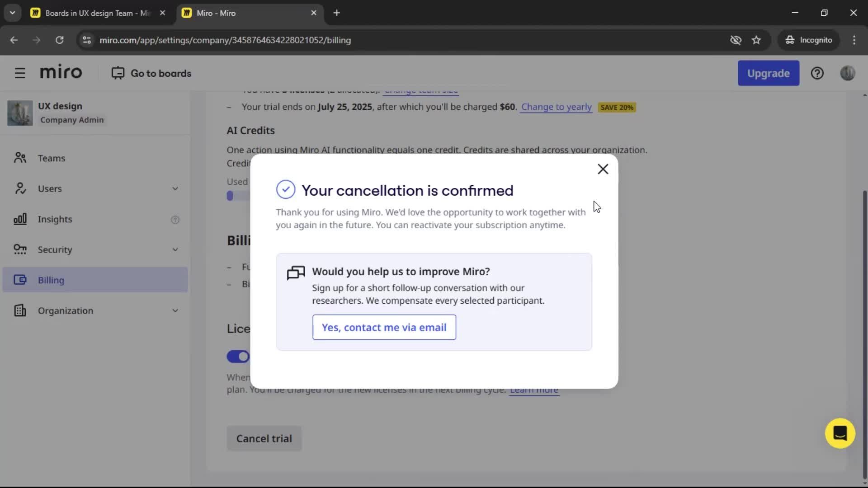The width and height of the screenshot is (868, 488).
Task: Click the Organization building icon
Action: [20, 310]
